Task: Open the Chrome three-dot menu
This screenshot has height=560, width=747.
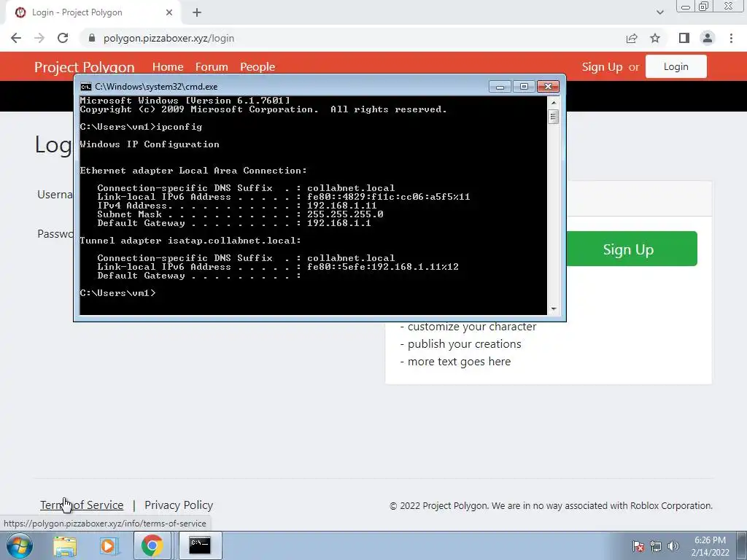Action: 731,38
